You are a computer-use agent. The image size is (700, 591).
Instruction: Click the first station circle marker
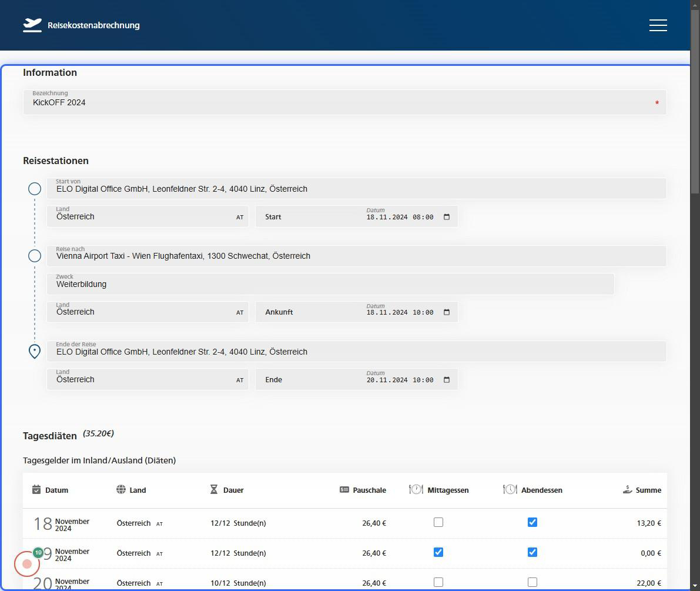[35, 189]
